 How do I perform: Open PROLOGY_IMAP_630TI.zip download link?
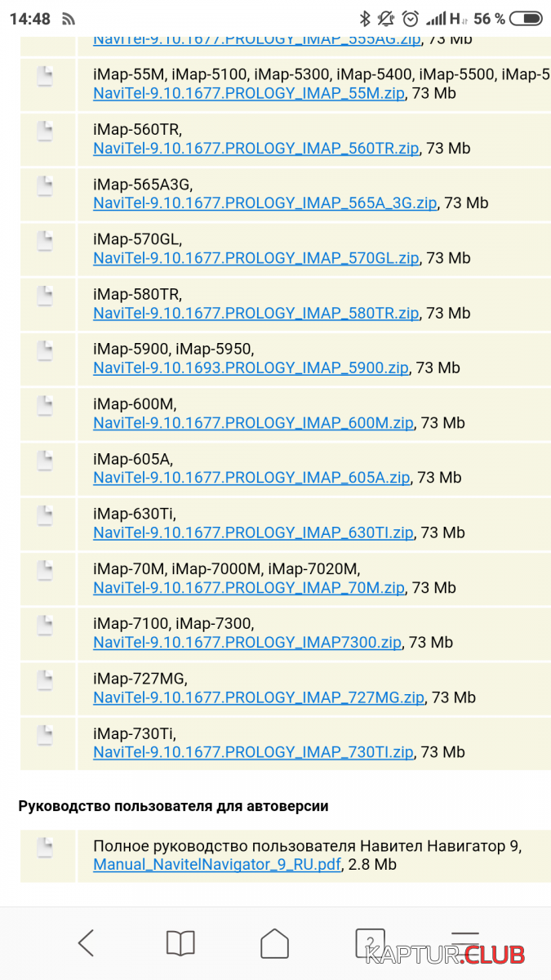[253, 532]
